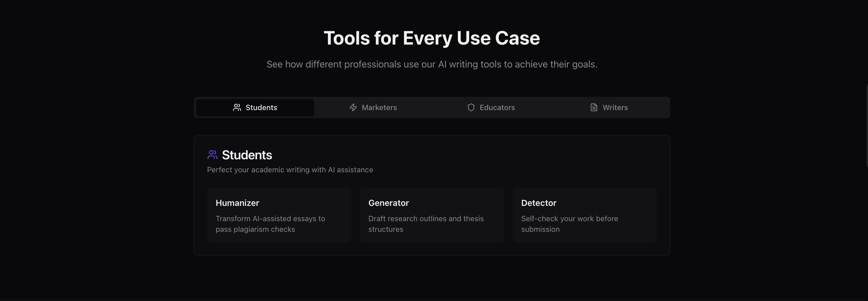Click the Detector card description text
Viewport: 868px width, 301px height.
[x=569, y=224]
